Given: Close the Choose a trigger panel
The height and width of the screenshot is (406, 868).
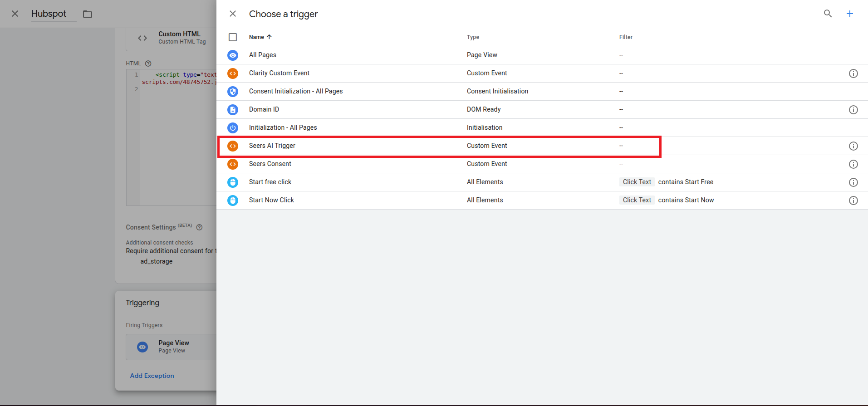Looking at the screenshot, I should [233, 14].
